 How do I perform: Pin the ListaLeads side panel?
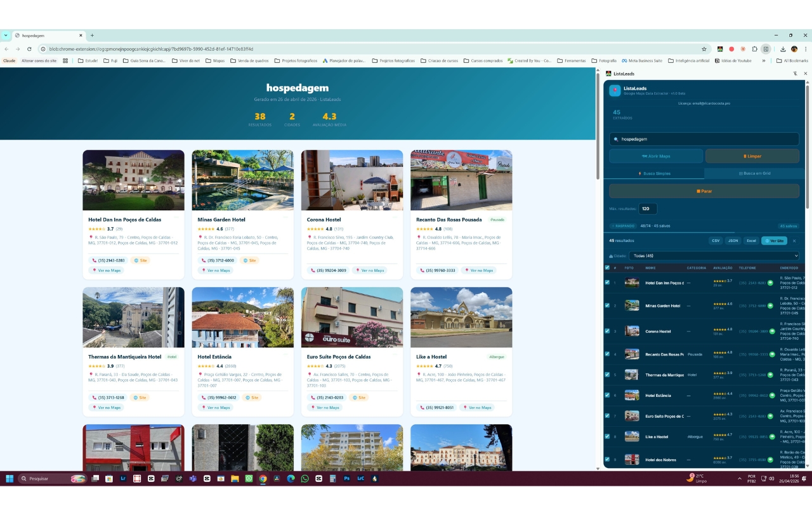[x=795, y=74]
